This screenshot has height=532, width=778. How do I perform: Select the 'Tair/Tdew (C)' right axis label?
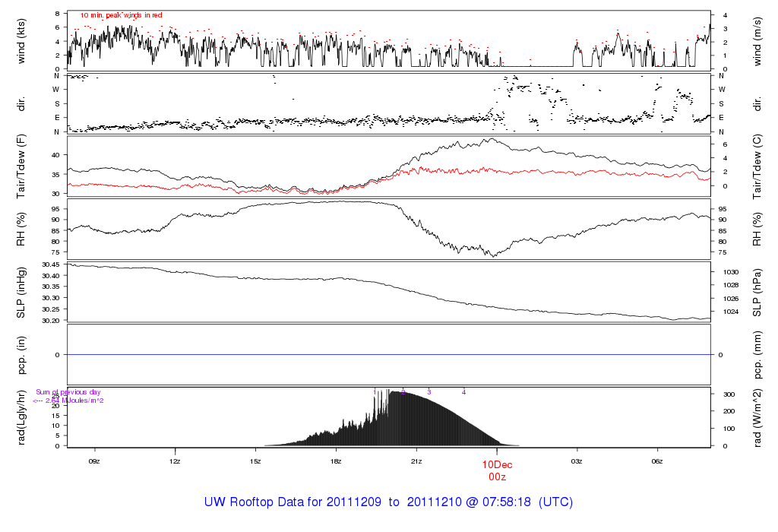pyautogui.click(x=758, y=166)
